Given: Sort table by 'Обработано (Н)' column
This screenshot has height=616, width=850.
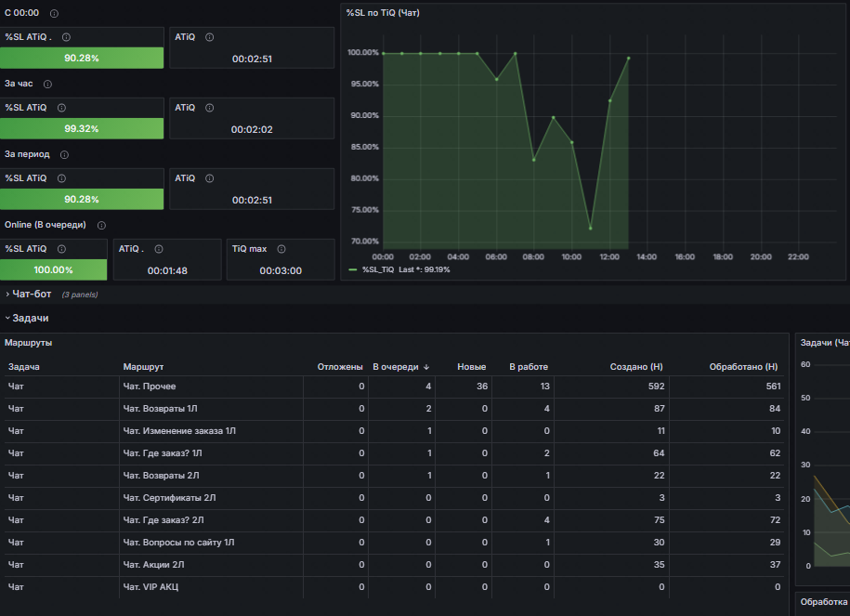Looking at the screenshot, I should pos(743,367).
